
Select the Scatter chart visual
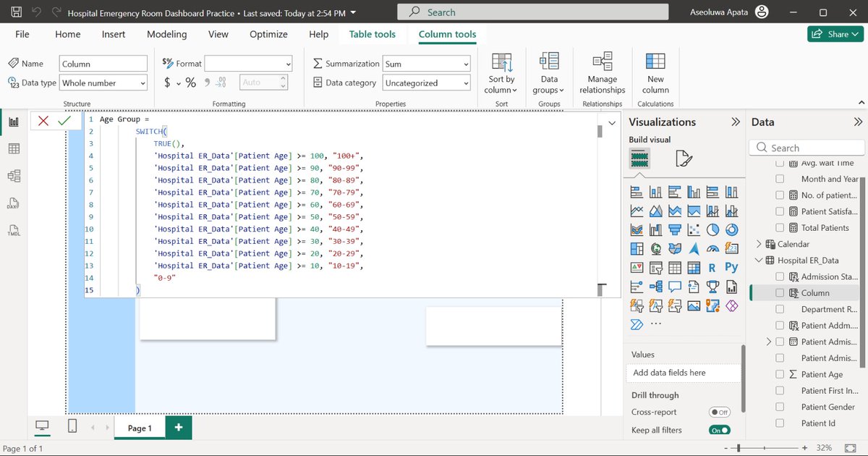[694, 230]
